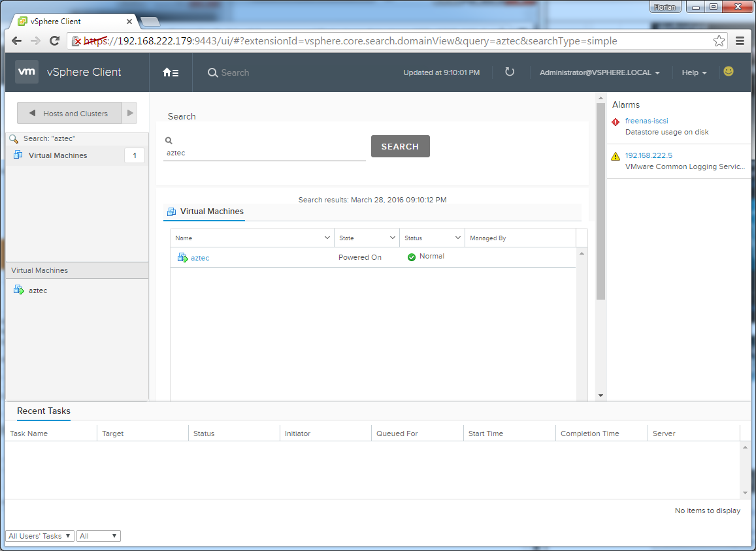Click Server column header
The width and height of the screenshot is (756, 551).
[693, 433]
